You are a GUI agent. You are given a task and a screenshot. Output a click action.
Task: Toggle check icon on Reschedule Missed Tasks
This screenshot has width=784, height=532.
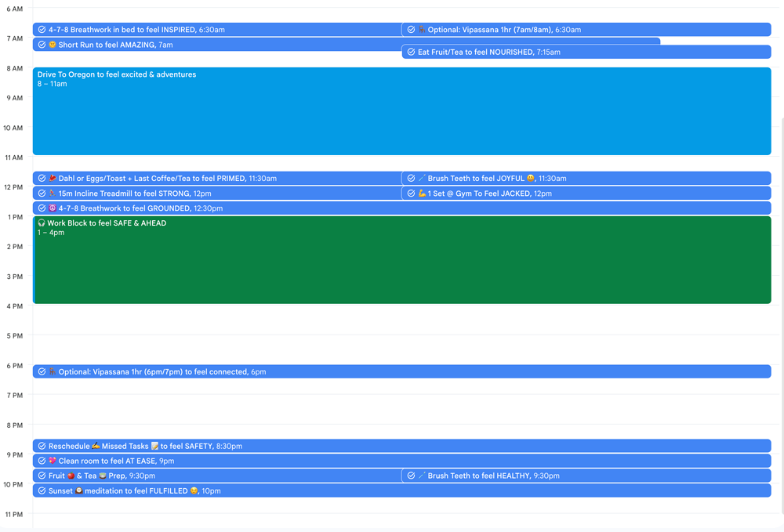click(42, 446)
